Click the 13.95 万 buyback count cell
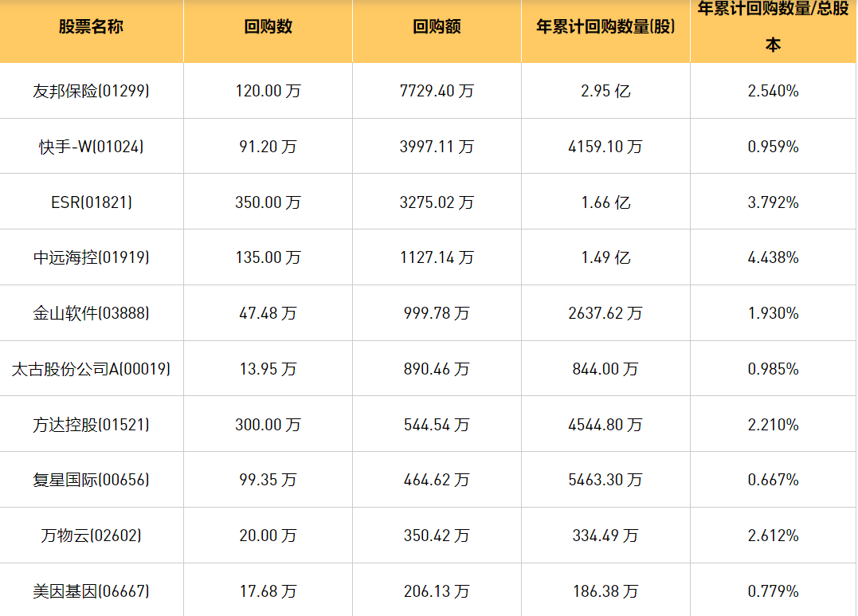The width and height of the screenshot is (858, 616). coord(268,370)
